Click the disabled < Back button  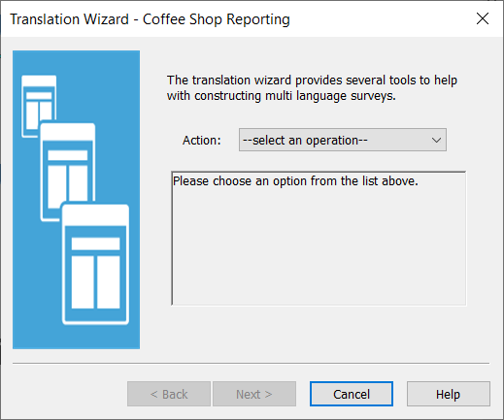tap(169, 394)
